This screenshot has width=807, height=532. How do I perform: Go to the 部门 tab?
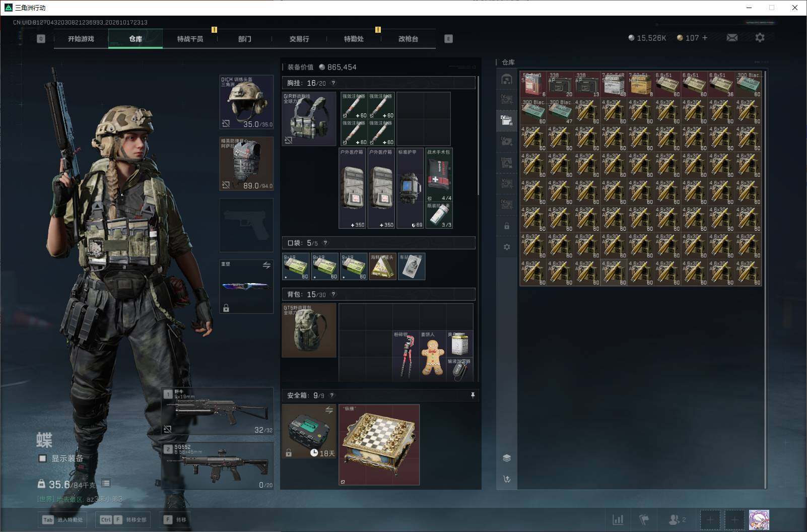pyautogui.click(x=245, y=39)
